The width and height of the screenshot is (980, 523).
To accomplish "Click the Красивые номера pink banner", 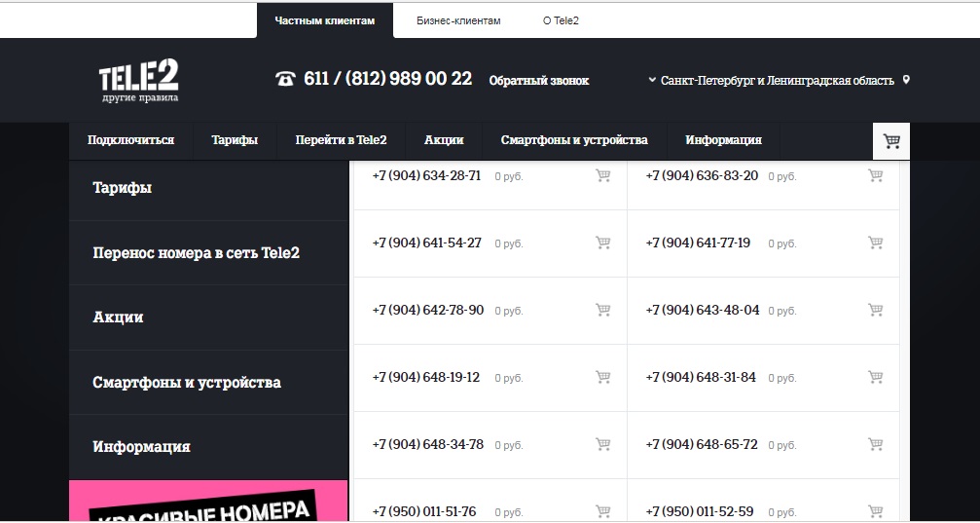I will click(x=207, y=503).
